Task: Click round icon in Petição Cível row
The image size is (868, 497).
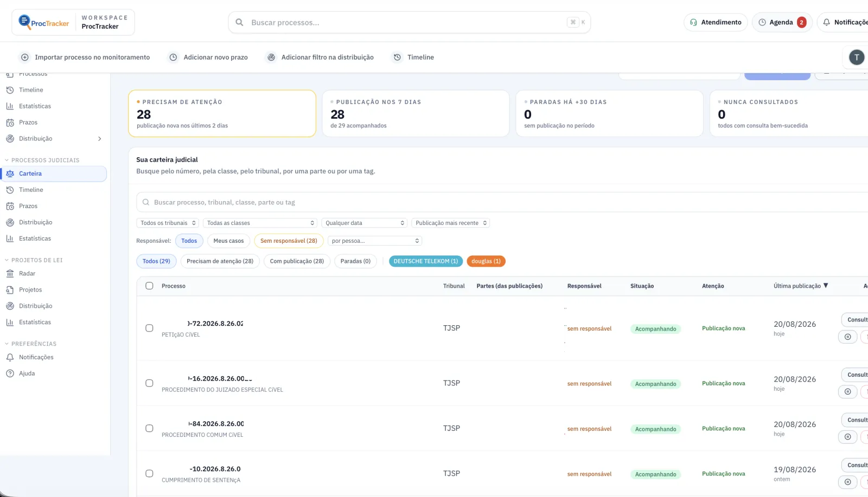Action: point(847,337)
